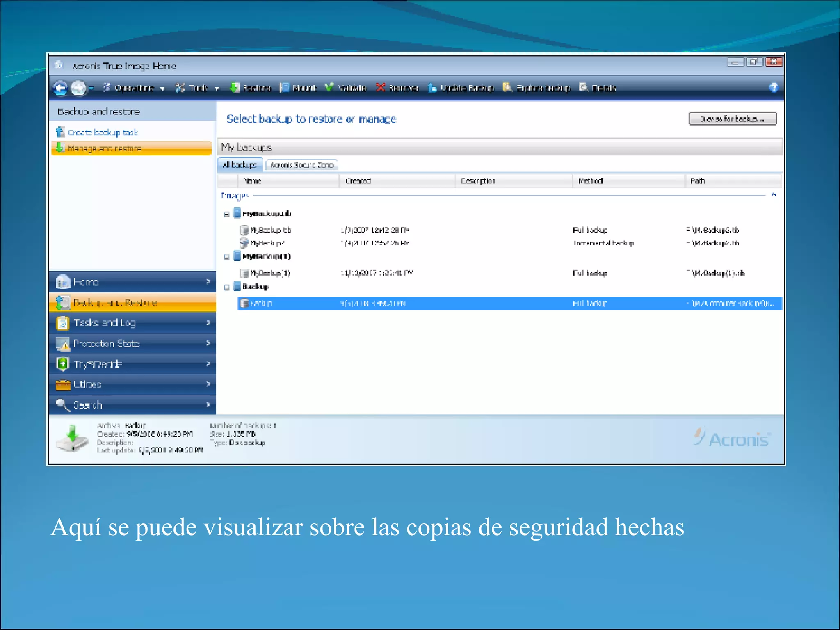This screenshot has height=630, width=840.
Task: Sort by the Name column header
Action: pos(289,181)
